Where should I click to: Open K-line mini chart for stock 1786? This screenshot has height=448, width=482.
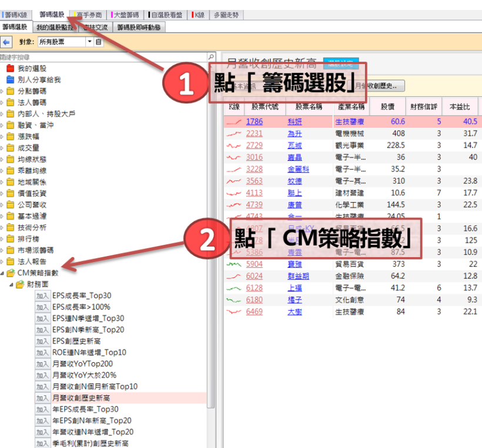233,122
